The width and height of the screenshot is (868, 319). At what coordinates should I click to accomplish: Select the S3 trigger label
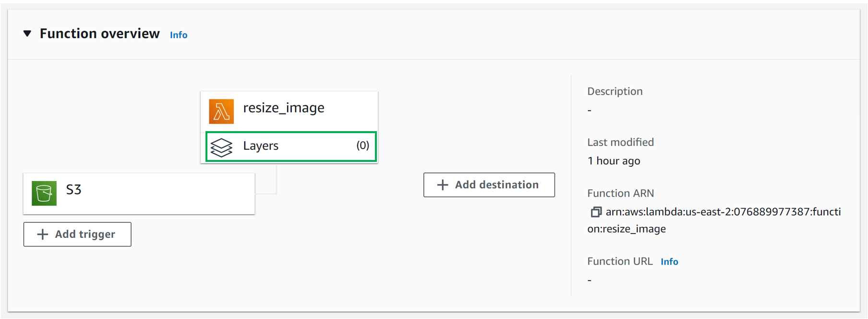pos(73,190)
